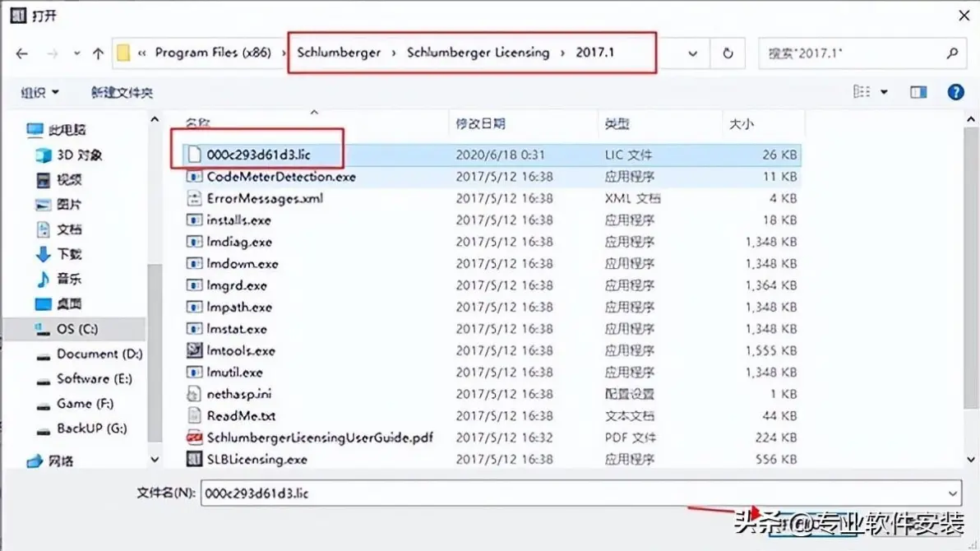Click 新建文件夹 button
This screenshot has width=980, height=551.
tap(122, 93)
